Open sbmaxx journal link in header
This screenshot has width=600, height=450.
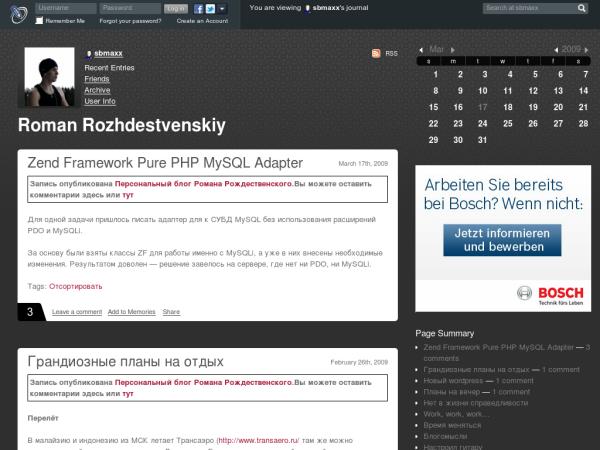click(326, 8)
